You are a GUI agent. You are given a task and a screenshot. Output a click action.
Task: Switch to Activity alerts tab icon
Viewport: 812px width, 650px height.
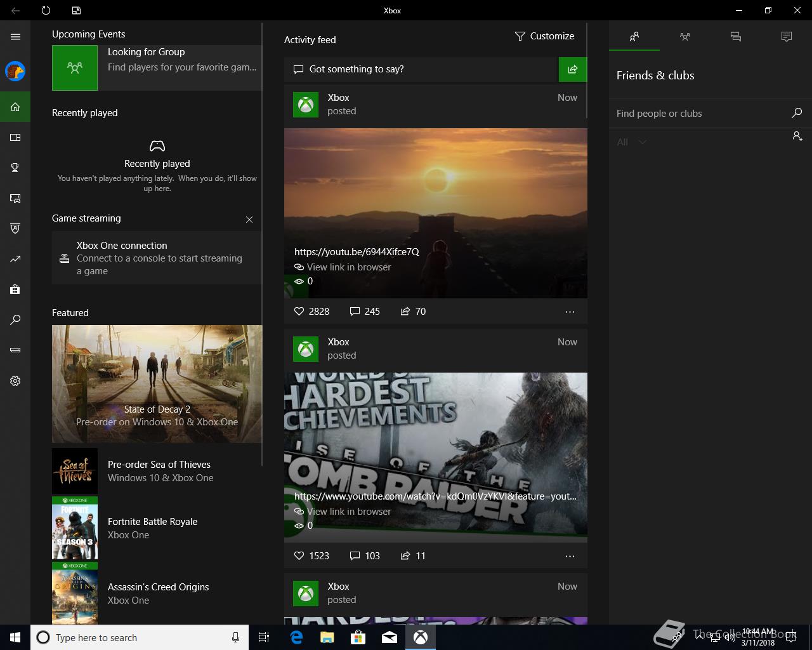point(787,37)
